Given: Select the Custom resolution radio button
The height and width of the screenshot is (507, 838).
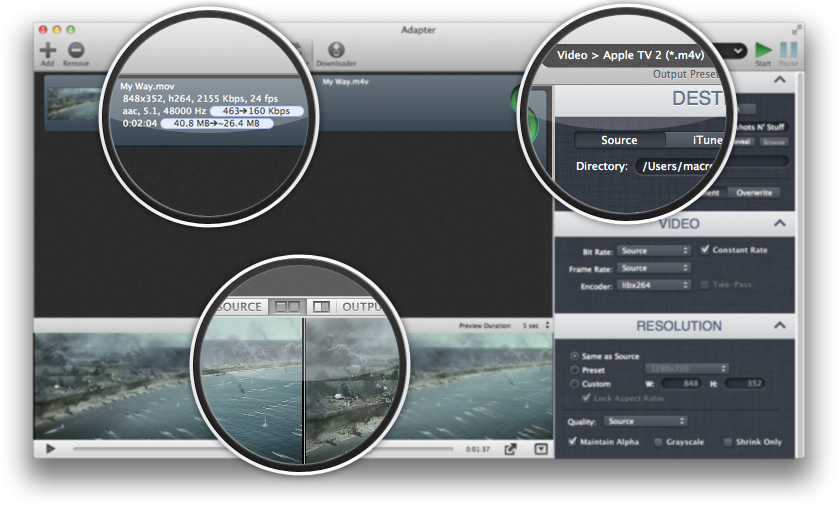Looking at the screenshot, I should pos(575,384).
